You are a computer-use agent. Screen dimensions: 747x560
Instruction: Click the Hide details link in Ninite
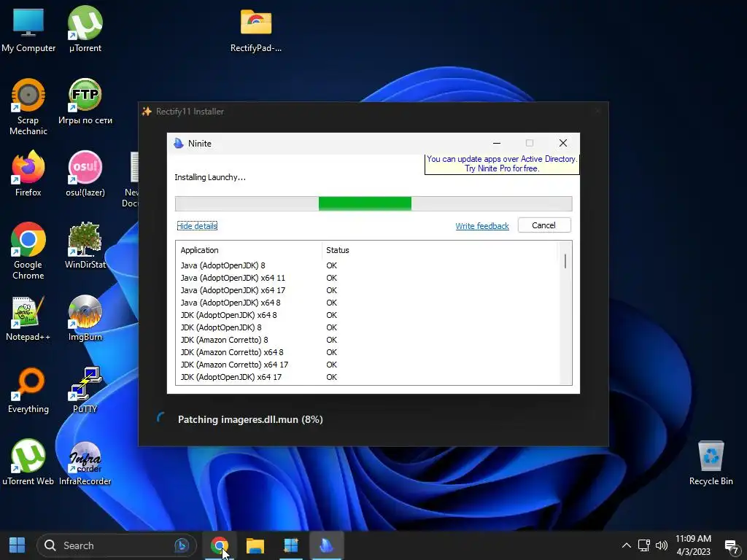(197, 226)
